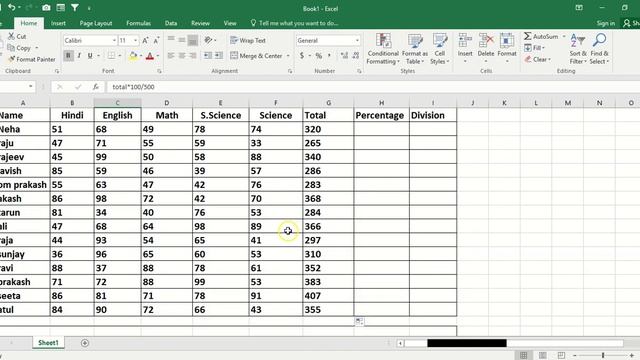The image size is (640, 360).
Task: Apply currency dollar number format
Action: point(302,56)
